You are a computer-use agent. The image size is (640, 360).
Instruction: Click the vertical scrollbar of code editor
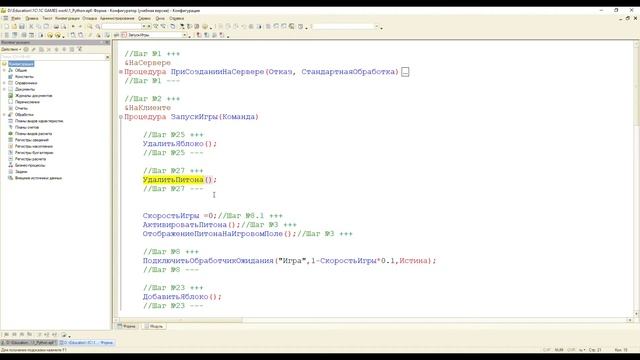(636, 179)
